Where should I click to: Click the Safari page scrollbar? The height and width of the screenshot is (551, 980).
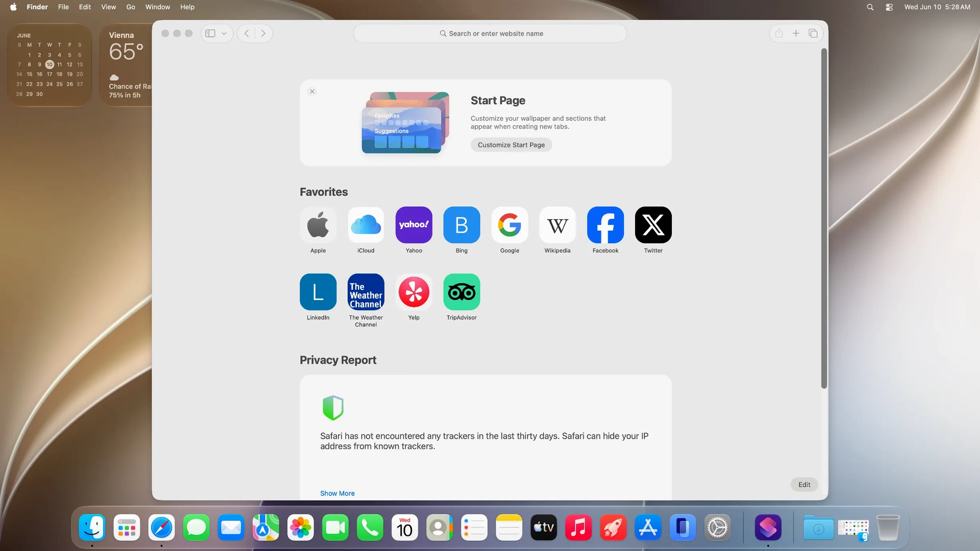[x=824, y=218]
